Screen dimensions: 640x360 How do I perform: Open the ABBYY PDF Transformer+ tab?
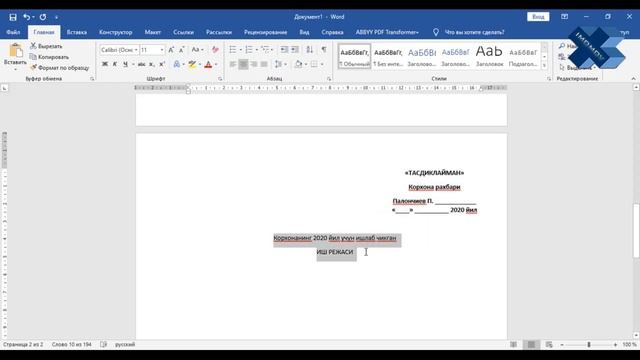coord(387,32)
